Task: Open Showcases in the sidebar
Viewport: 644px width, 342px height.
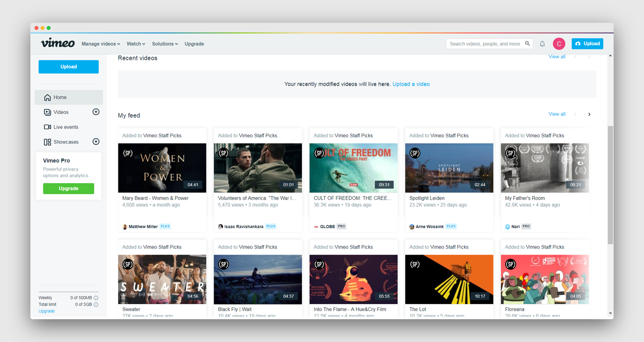Action: pos(66,142)
